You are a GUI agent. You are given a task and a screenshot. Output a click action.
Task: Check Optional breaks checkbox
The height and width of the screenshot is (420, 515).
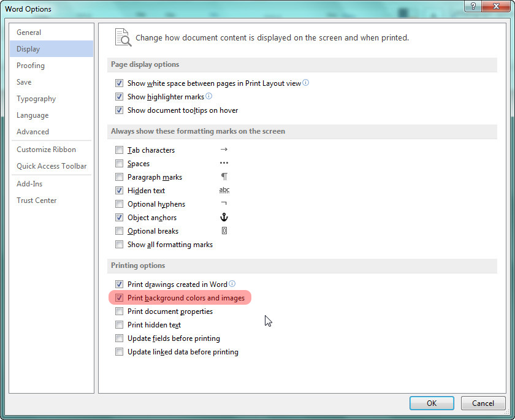click(x=119, y=231)
